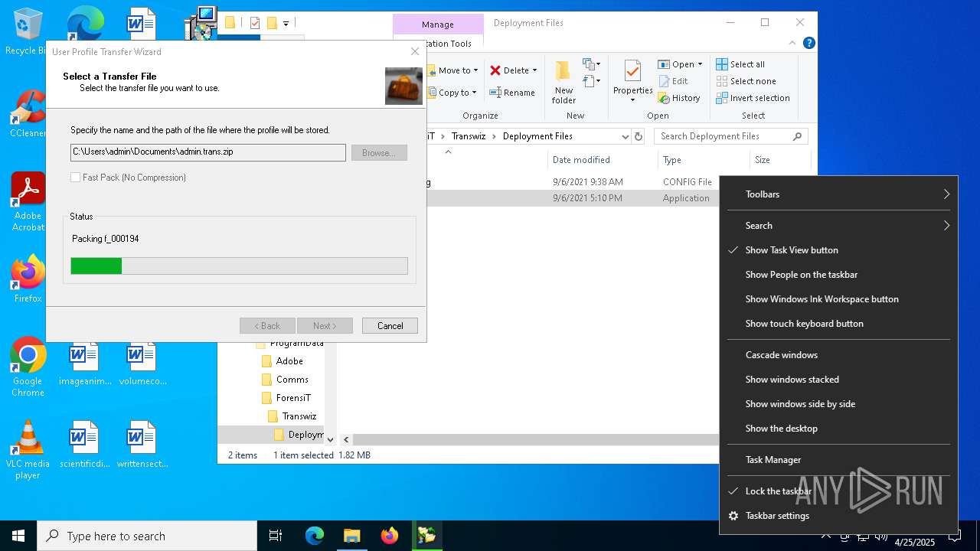Click the Search Deployment Files box
Image resolution: width=980 pixels, height=551 pixels.
[731, 136]
